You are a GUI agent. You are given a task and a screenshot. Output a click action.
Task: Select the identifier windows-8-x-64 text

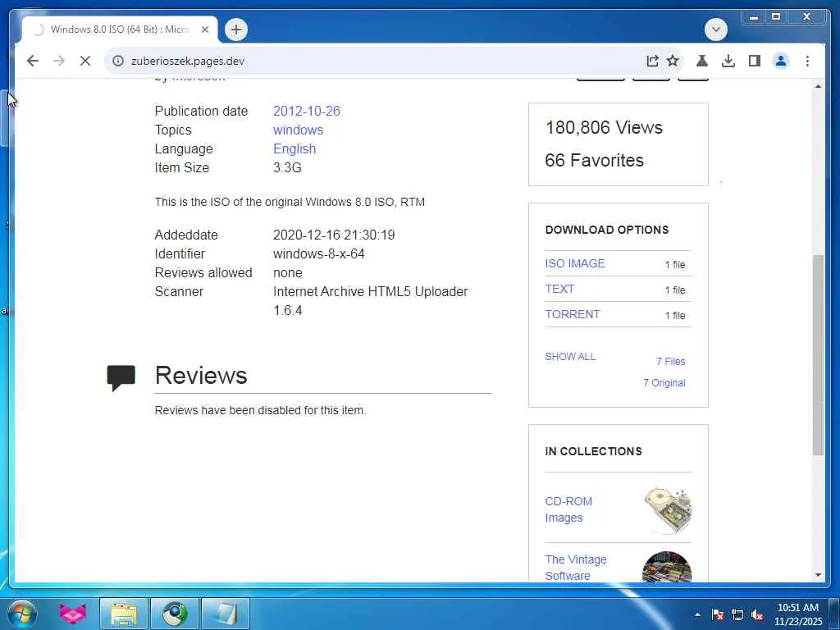(319, 254)
